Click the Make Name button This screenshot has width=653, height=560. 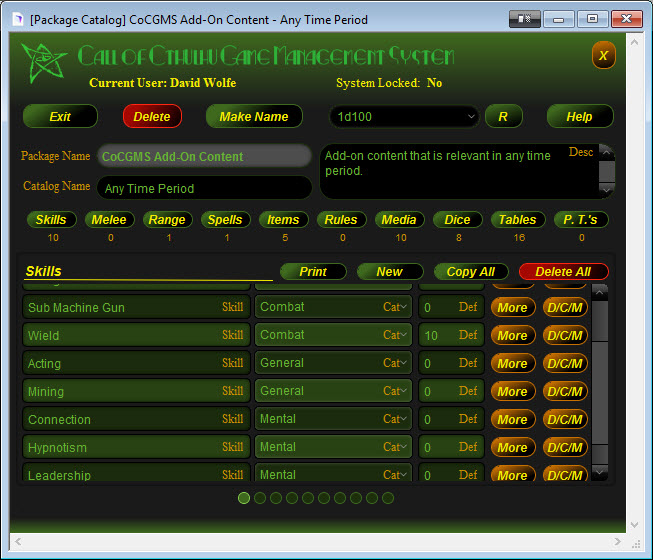pyautogui.click(x=254, y=116)
